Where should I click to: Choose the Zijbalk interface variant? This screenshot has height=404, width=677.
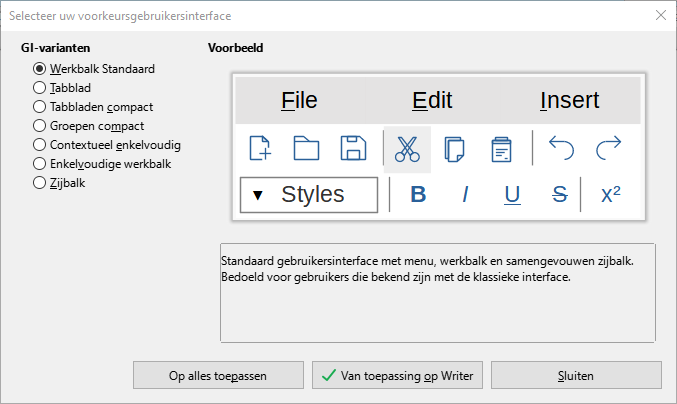[x=40, y=183]
